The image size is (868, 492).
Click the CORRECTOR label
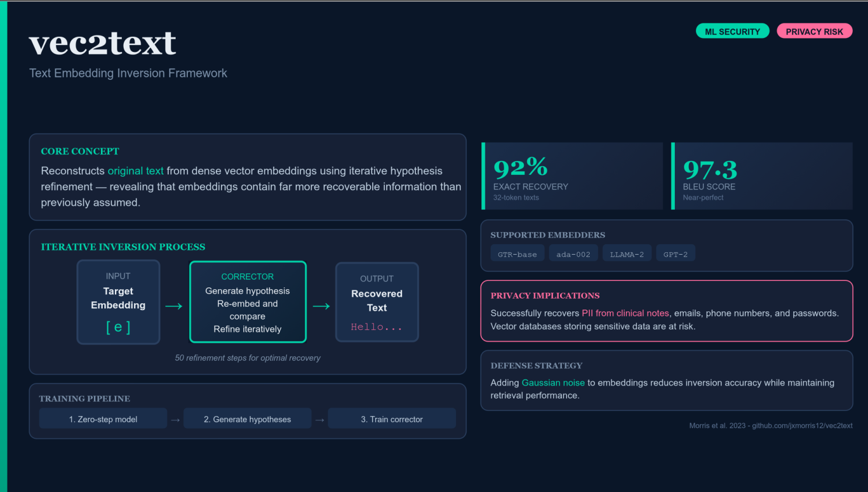point(247,277)
